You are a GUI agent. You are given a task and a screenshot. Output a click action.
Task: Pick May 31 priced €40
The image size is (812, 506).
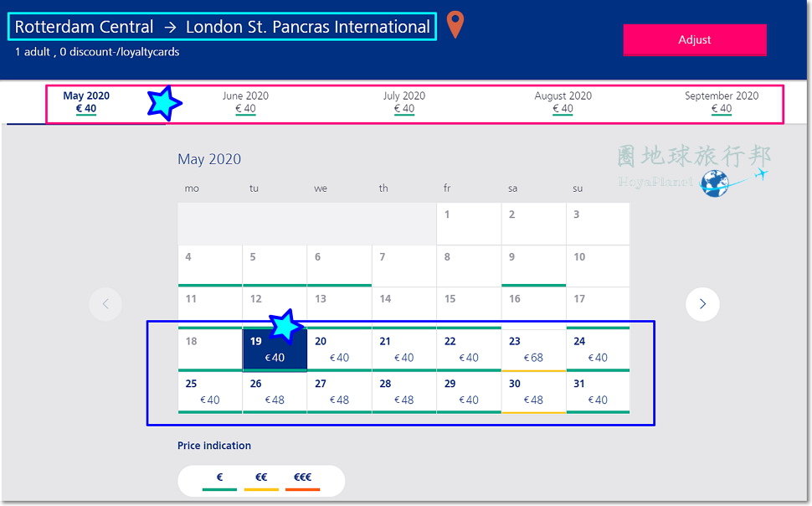tap(599, 393)
